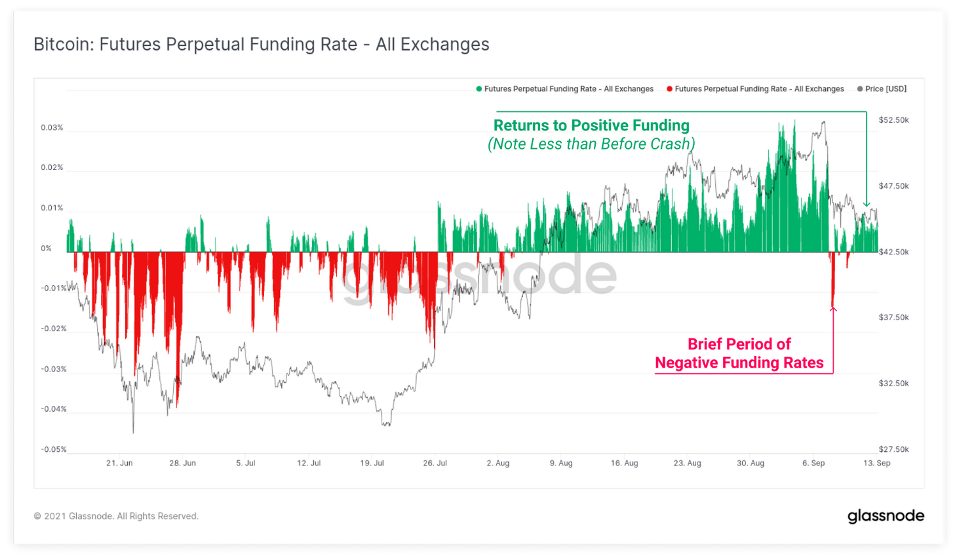Click the $42.50k price axis label

(894, 252)
